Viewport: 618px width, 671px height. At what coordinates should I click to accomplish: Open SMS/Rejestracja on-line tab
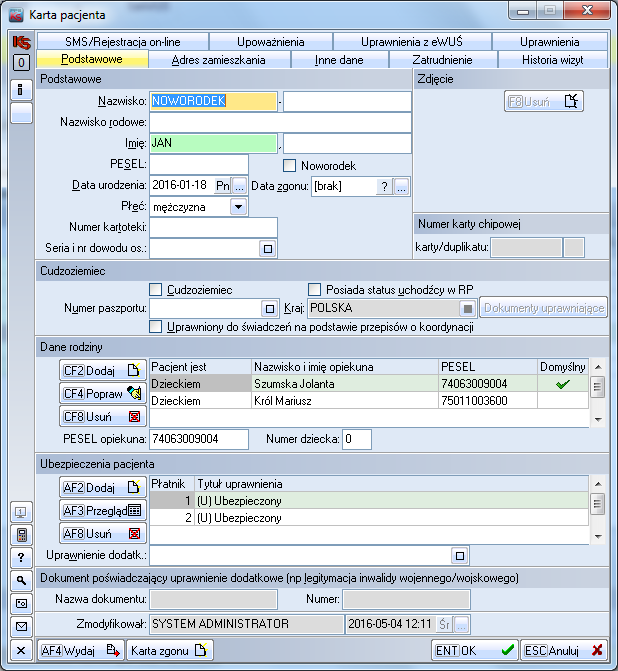[123, 42]
